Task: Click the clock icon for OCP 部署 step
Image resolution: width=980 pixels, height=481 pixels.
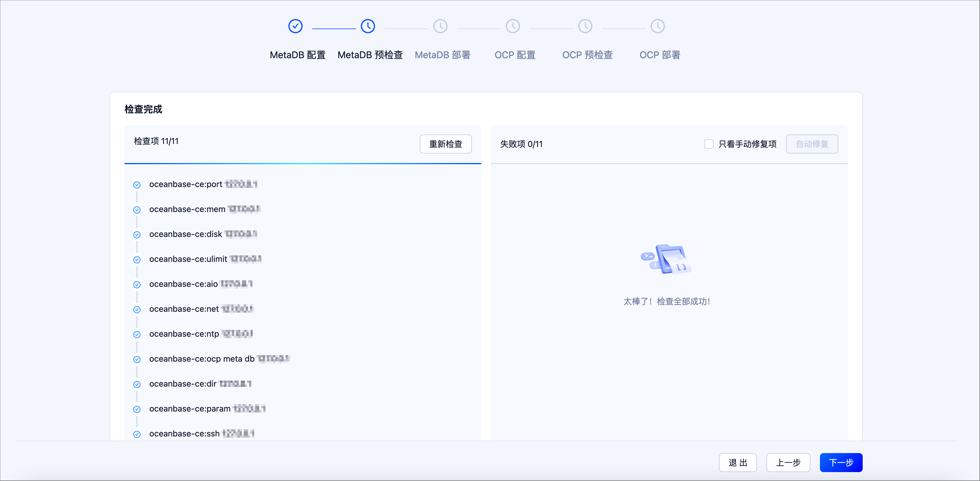Action: tap(658, 26)
